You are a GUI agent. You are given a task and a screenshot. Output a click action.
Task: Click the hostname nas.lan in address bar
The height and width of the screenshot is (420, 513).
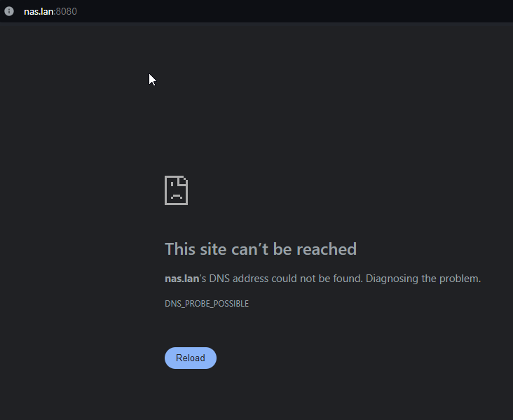click(39, 11)
